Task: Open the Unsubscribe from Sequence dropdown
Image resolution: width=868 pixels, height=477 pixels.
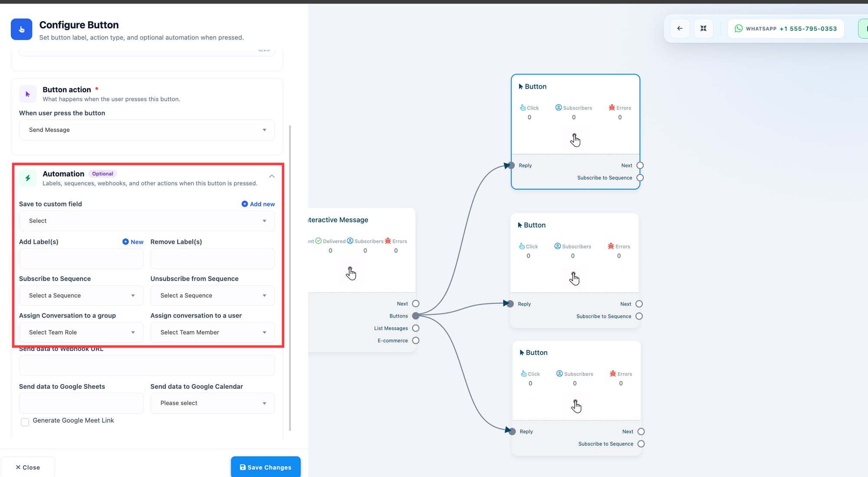Action: coord(213,295)
